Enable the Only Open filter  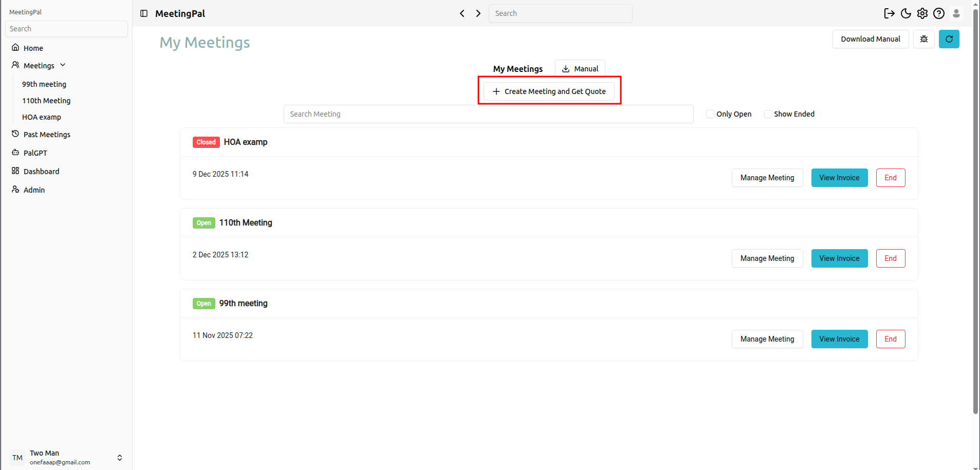pos(709,114)
